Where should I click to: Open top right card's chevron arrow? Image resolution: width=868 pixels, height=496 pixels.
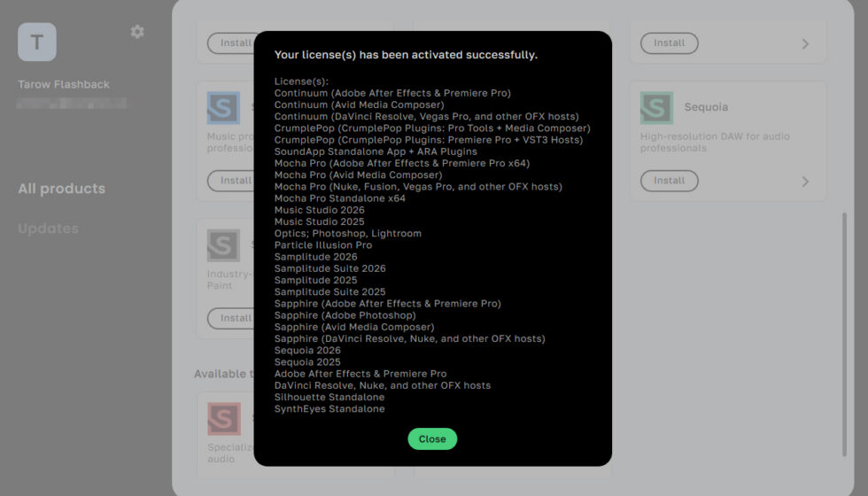805,43
